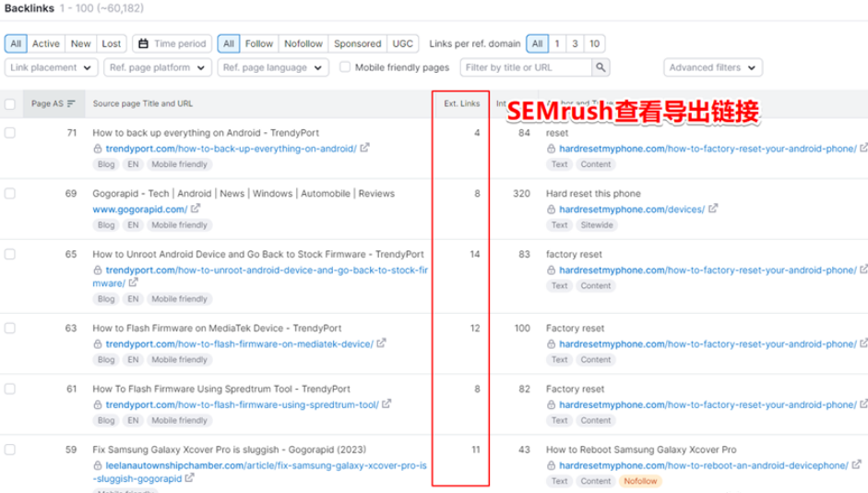Open external link icon next to www.gogorapid.com

[196, 209]
